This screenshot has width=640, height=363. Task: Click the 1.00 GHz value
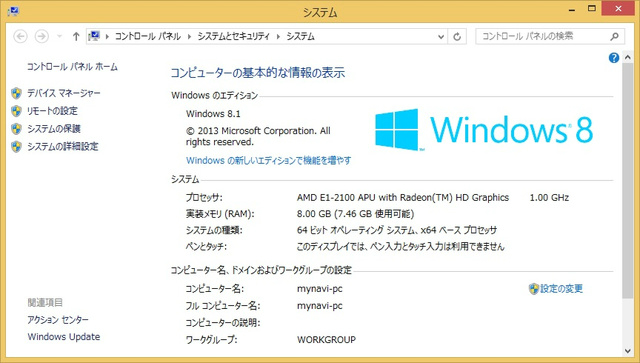point(549,198)
